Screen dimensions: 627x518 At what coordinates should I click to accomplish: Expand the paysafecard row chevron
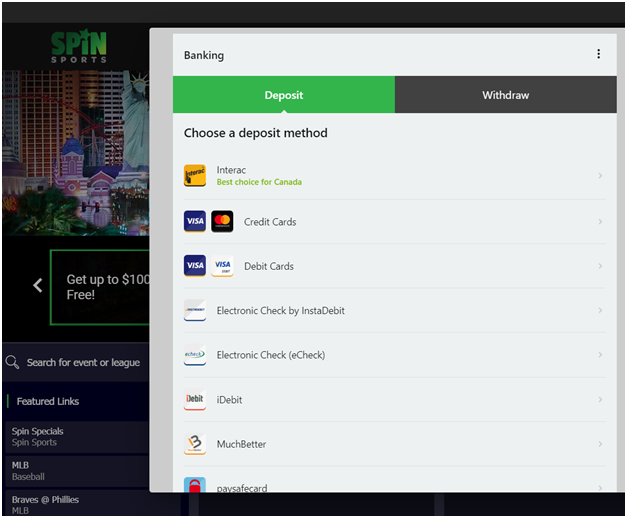point(600,488)
